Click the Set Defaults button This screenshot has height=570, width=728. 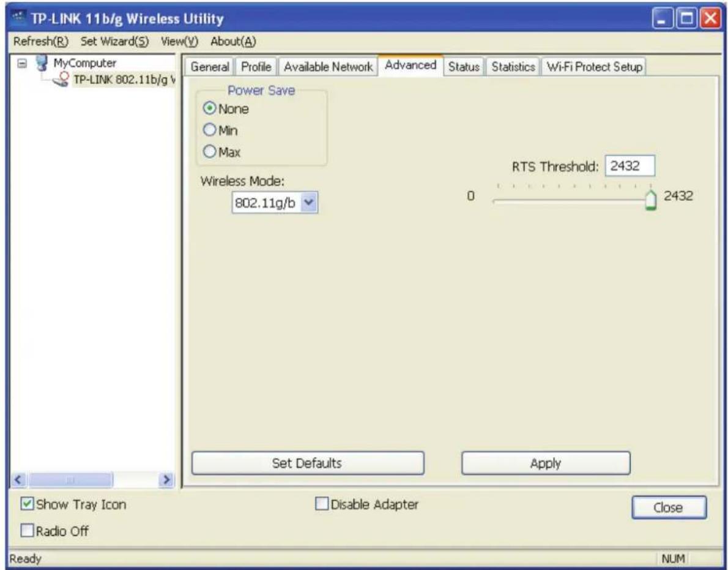(x=308, y=463)
